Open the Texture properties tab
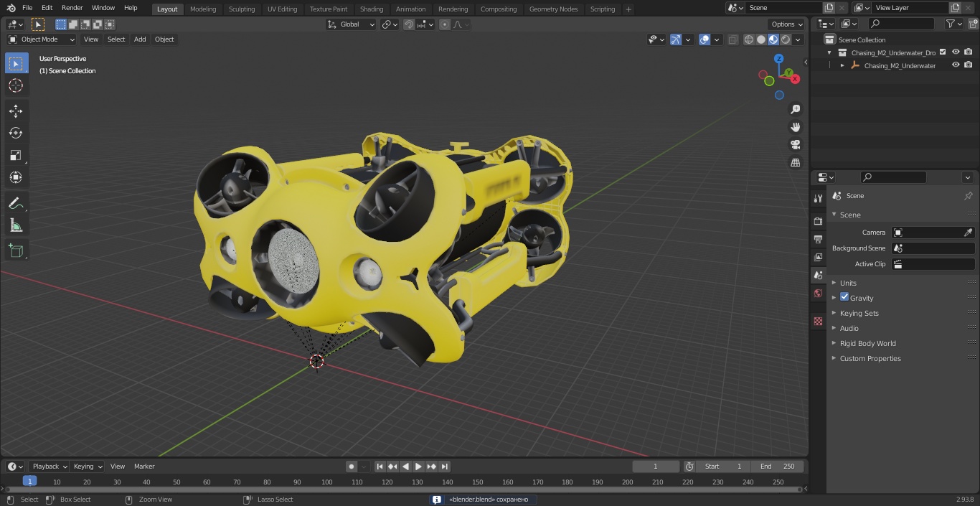 818,321
